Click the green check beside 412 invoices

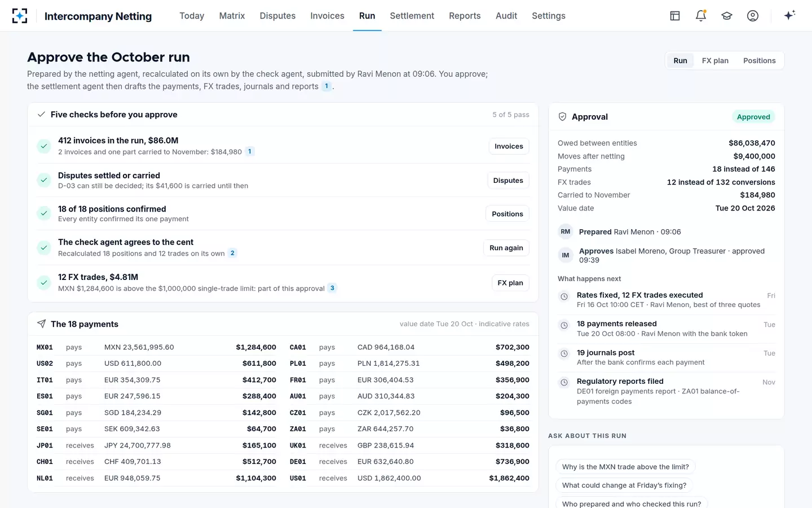pyautogui.click(x=44, y=146)
